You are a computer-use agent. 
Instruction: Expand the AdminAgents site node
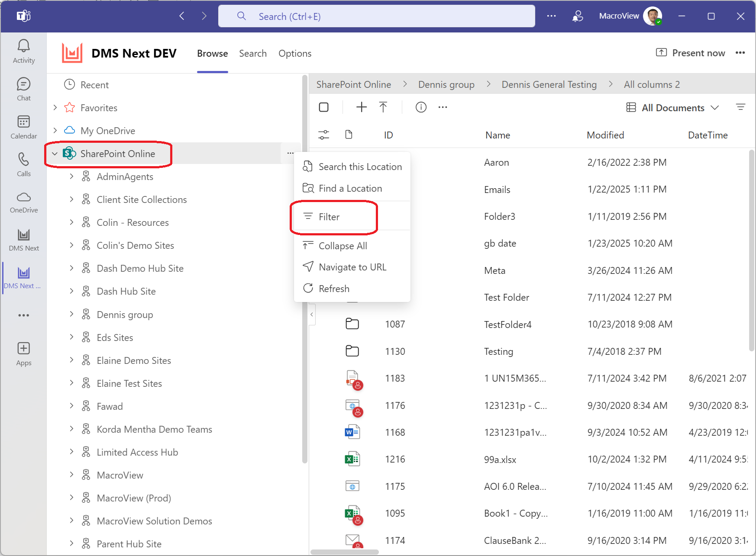(71, 176)
